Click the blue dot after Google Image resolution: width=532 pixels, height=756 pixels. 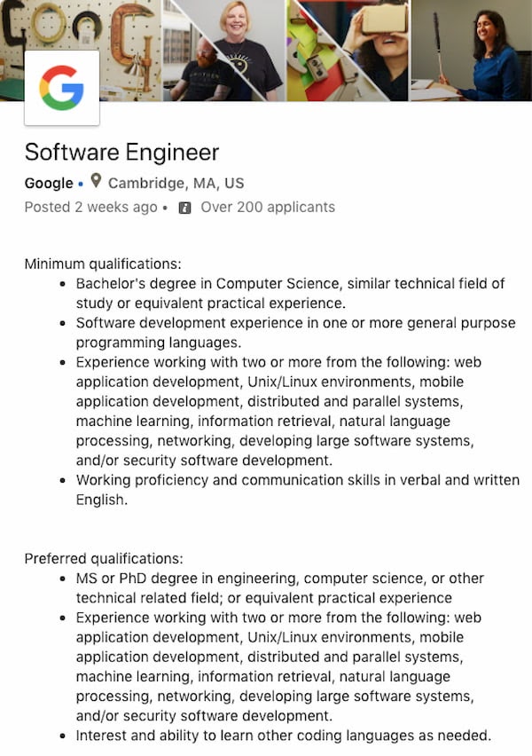[81, 184]
